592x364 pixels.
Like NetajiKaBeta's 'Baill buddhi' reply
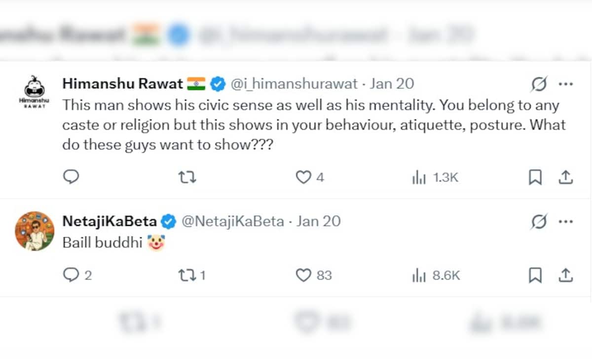[304, 275]
